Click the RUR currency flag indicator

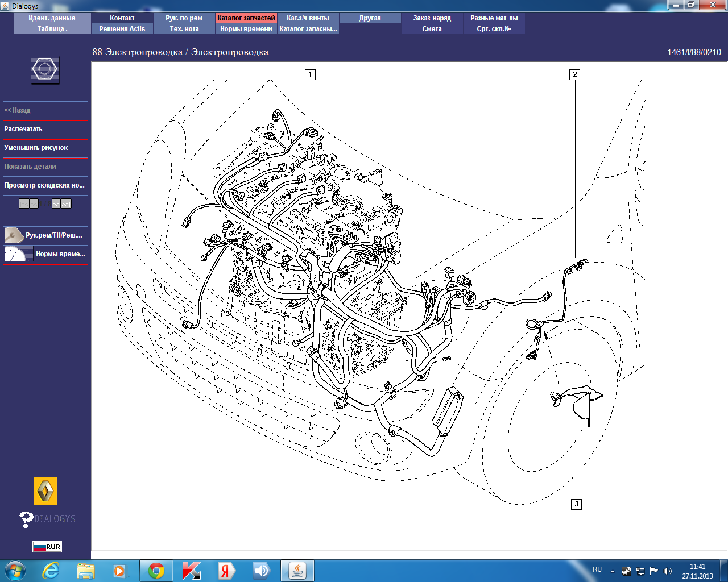point(47,547)
